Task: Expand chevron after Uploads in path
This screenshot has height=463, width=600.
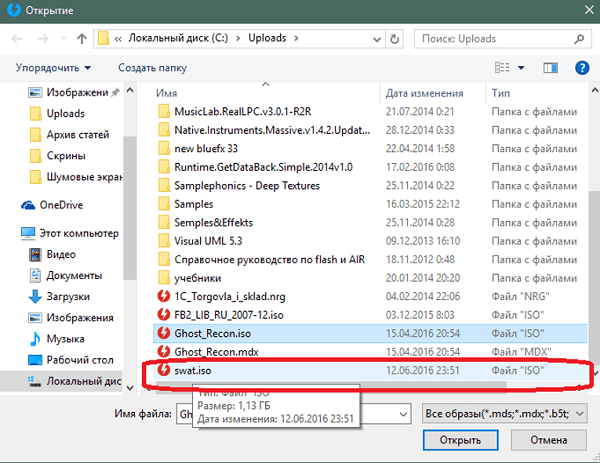Action: pos(296,38)
